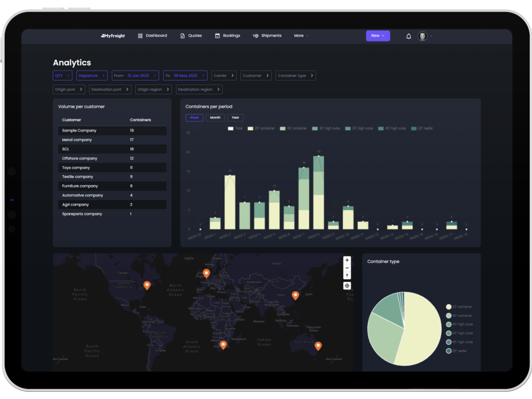Screen dimensions: 532x399
Task: Open the Carrier filter dropdown
Action: [x=224, y=76]
